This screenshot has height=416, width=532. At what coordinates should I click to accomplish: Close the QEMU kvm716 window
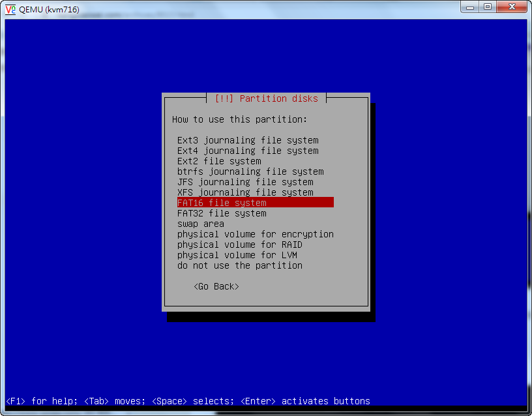[x=512, y=7]
